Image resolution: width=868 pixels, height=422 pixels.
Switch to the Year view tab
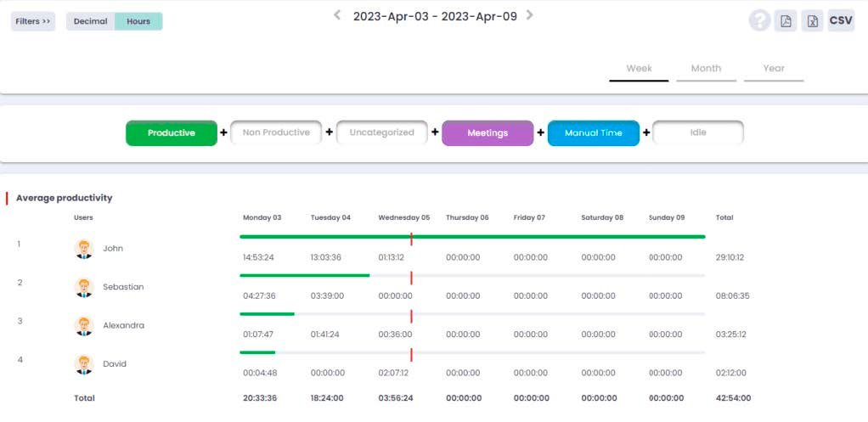pyautogui.click(x=774, y=69)
